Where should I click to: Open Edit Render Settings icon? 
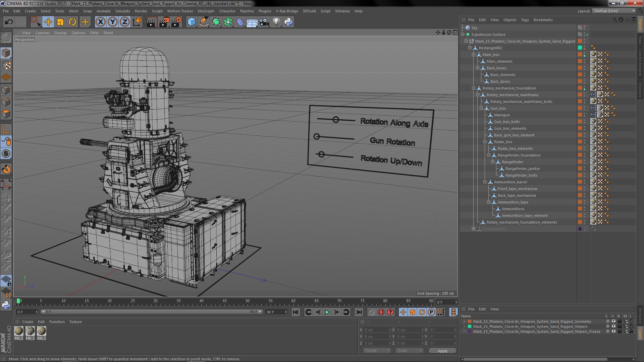(176, 22)
